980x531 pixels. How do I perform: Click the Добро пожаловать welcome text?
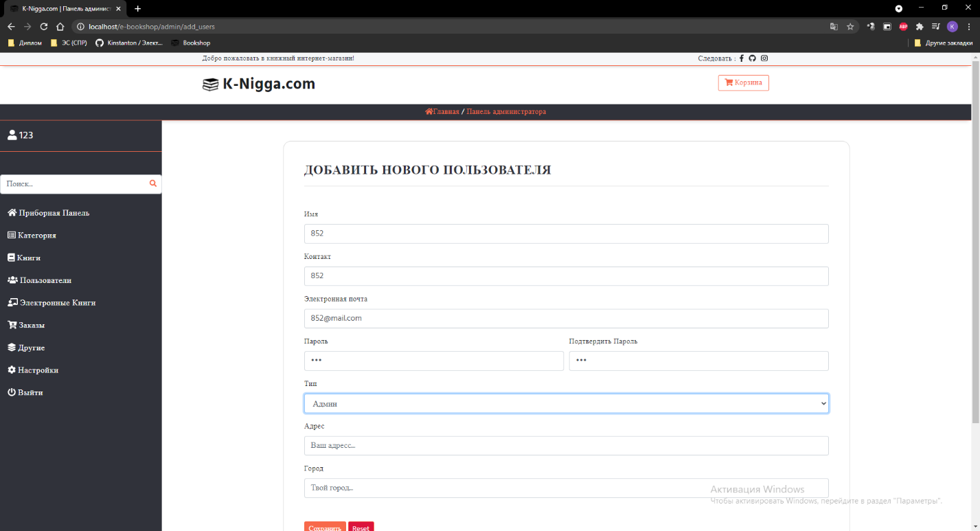click(278, 58)
